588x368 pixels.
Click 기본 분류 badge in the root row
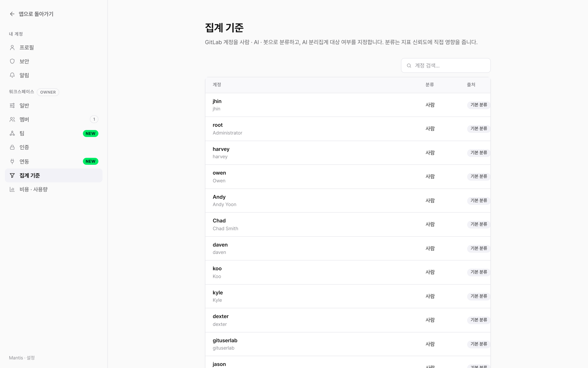[x=479, y=129]
